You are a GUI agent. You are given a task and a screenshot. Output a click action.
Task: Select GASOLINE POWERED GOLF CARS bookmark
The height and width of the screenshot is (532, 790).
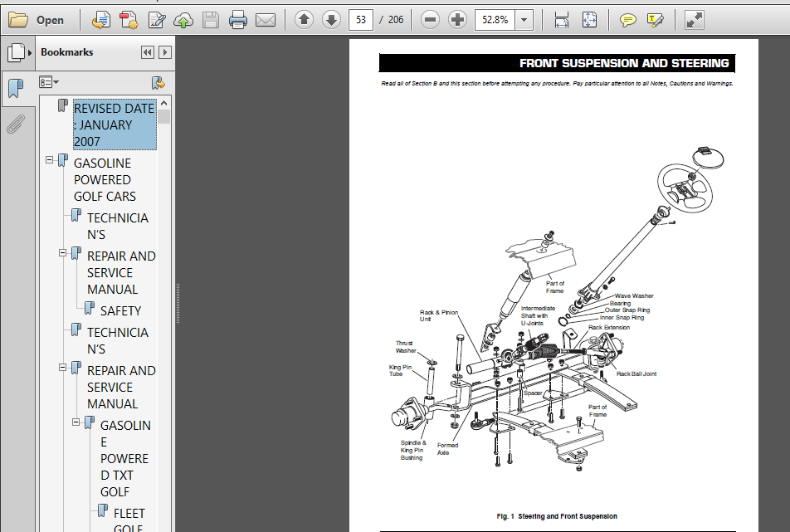click(x=105, y=180)
